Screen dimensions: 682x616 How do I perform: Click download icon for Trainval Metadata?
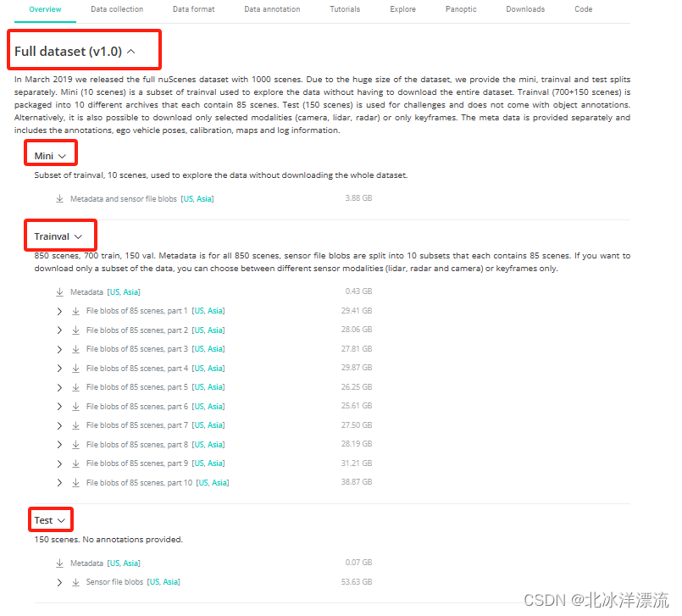59,292
